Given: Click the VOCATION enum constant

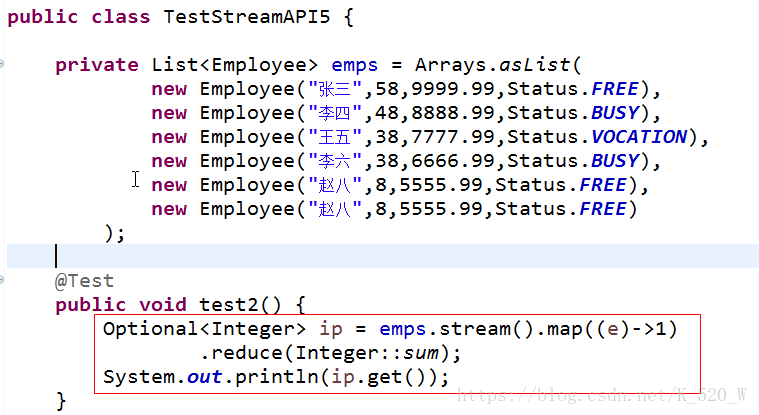Looking at the screenshot, I should [x=639, y=137].
